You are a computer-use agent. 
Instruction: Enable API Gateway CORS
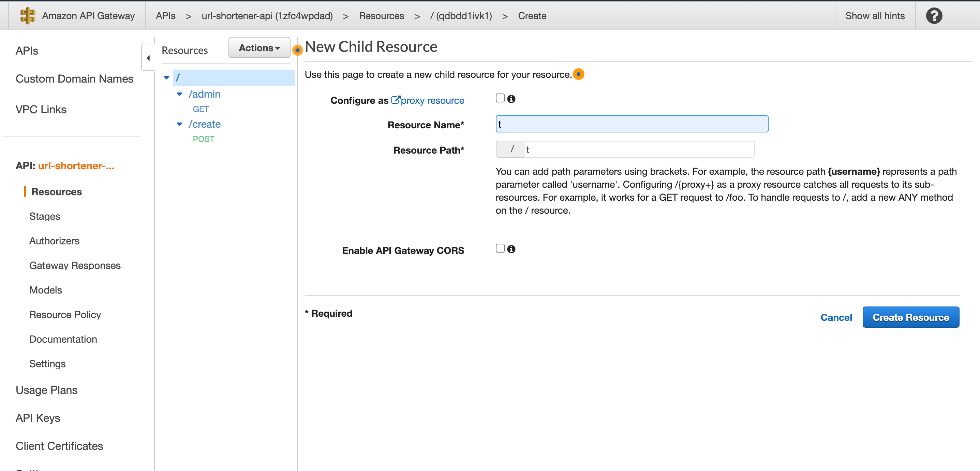tap(500, 248)
